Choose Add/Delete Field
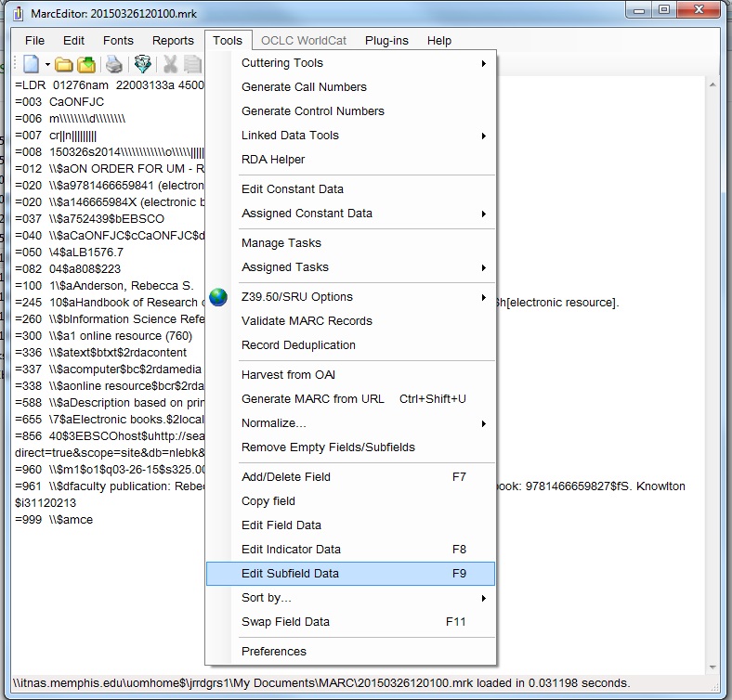 pos(350,477)
